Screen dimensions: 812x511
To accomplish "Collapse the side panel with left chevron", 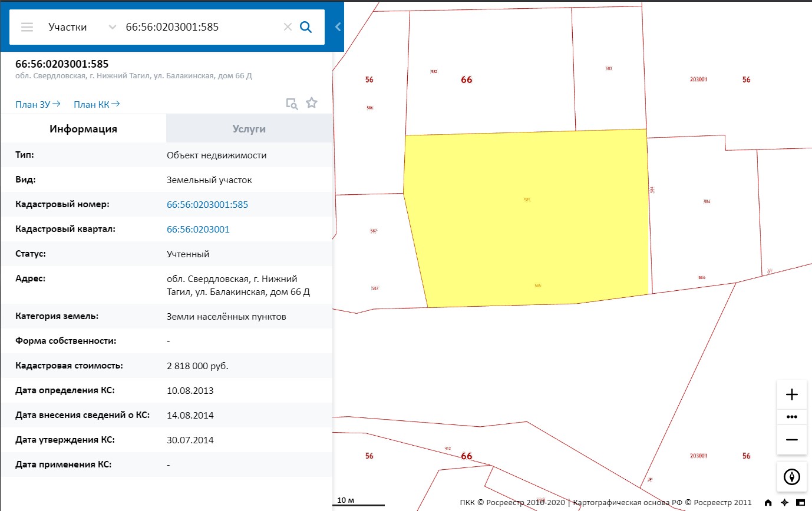I will click(338, 26).
